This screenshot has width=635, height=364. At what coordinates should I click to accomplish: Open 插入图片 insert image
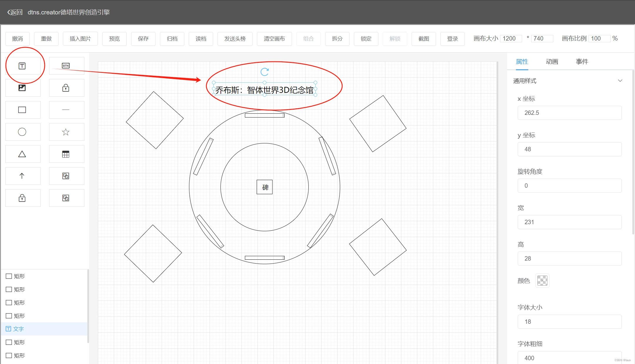tap(81, 39)
